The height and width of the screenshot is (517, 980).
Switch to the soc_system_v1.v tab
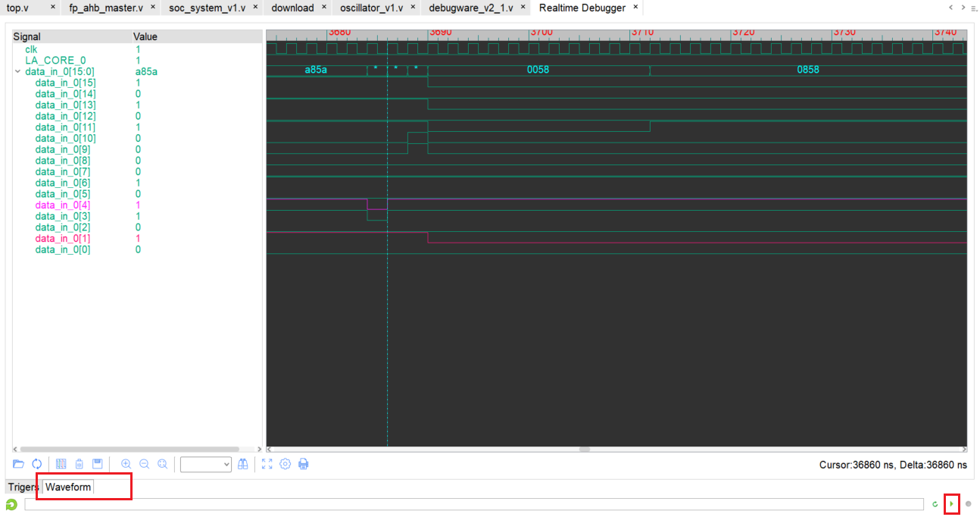point(207,8)
